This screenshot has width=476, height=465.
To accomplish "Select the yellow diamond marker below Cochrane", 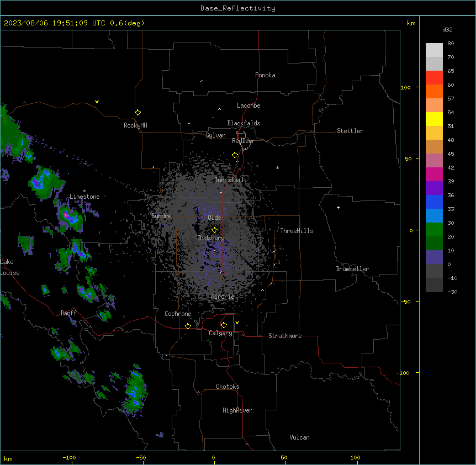I will 188,326.
